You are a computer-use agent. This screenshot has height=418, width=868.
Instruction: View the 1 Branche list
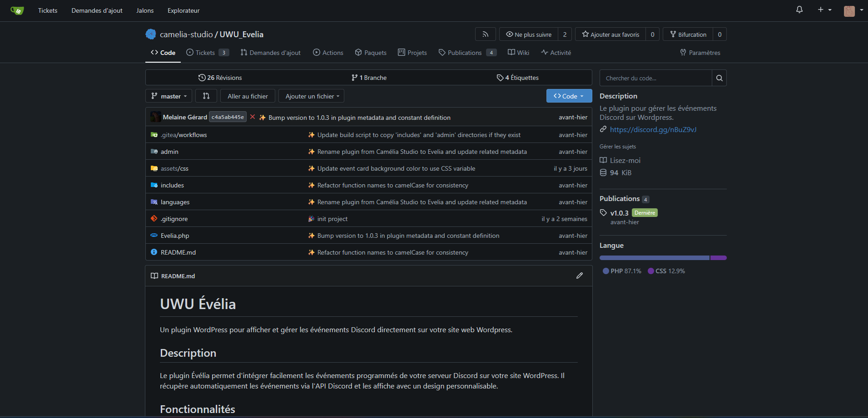click(x=369, y=78)
